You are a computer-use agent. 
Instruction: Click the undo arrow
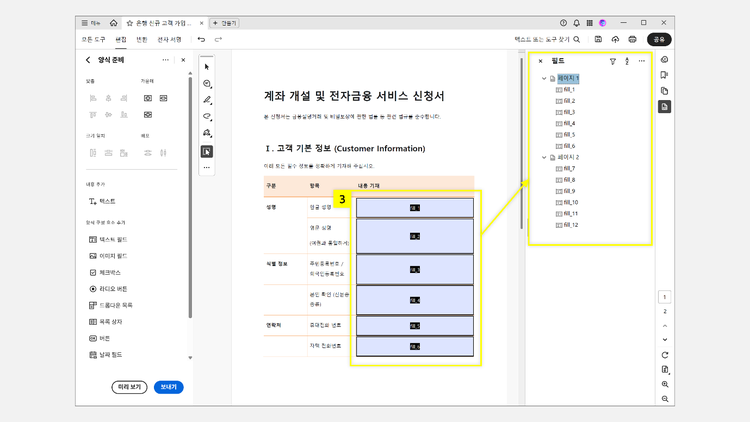coord(201,40)
